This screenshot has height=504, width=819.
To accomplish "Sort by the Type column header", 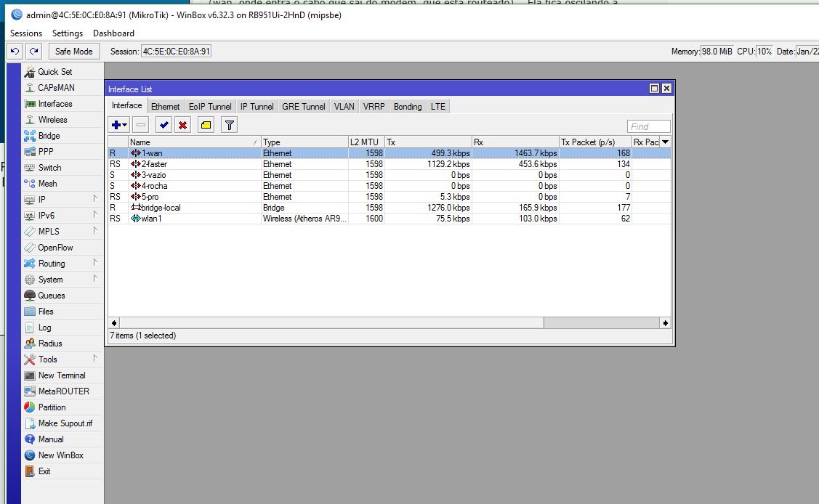I will pyautogui.click(x=304, y=142).
